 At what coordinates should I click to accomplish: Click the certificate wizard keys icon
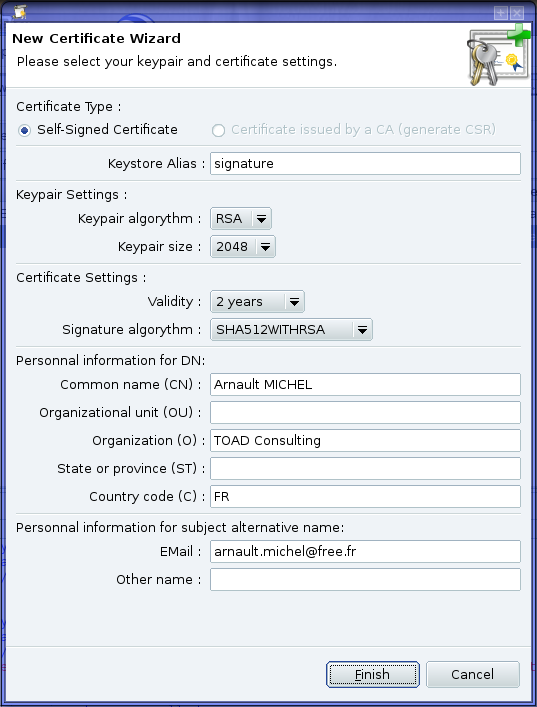pyautogui.click(x=498, y=55)
